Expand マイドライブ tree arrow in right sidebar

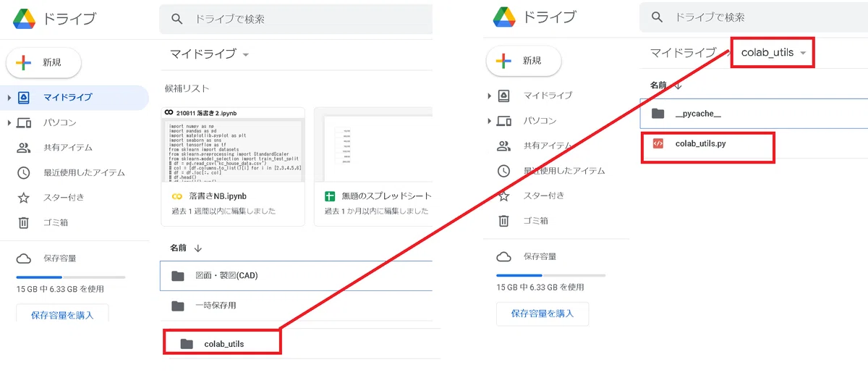coord(489,95)
